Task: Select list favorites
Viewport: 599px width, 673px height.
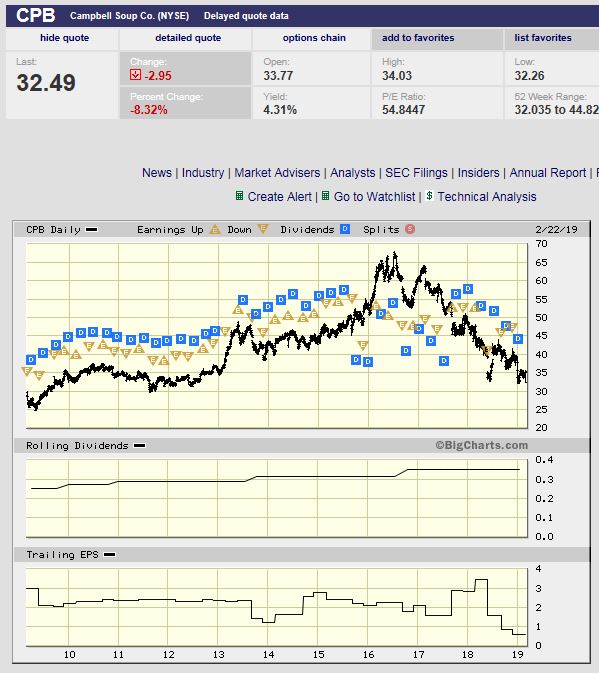Action: [x=543, y=38]
